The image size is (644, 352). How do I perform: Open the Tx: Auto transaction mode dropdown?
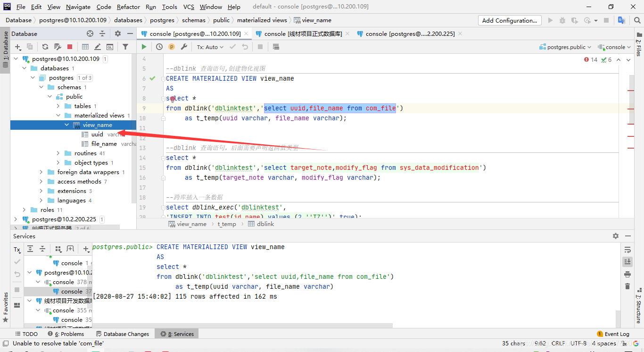click(x=210, y=47)
